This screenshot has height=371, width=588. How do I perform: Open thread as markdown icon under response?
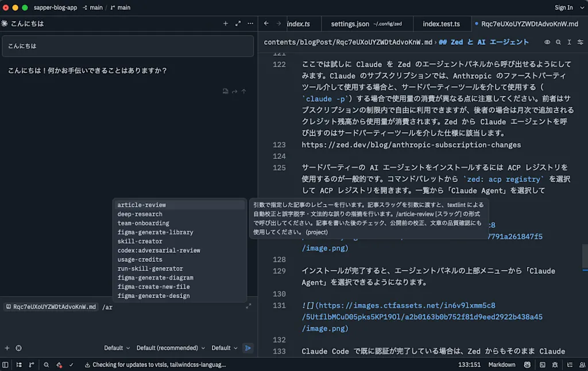(225, 91)
